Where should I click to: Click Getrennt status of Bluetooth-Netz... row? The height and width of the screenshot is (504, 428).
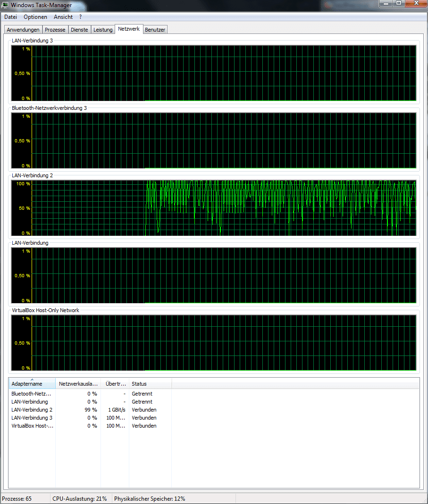point(142,394)
